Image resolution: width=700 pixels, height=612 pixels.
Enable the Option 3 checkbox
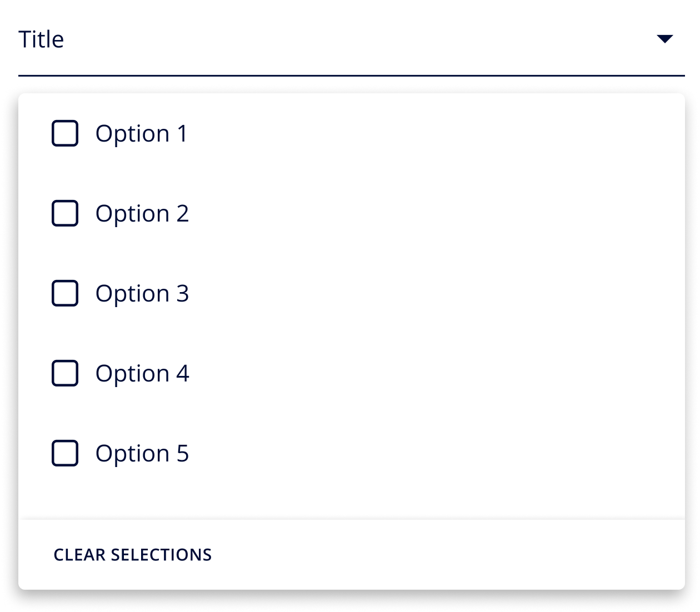pyautogui.click(x=65, y=293)
